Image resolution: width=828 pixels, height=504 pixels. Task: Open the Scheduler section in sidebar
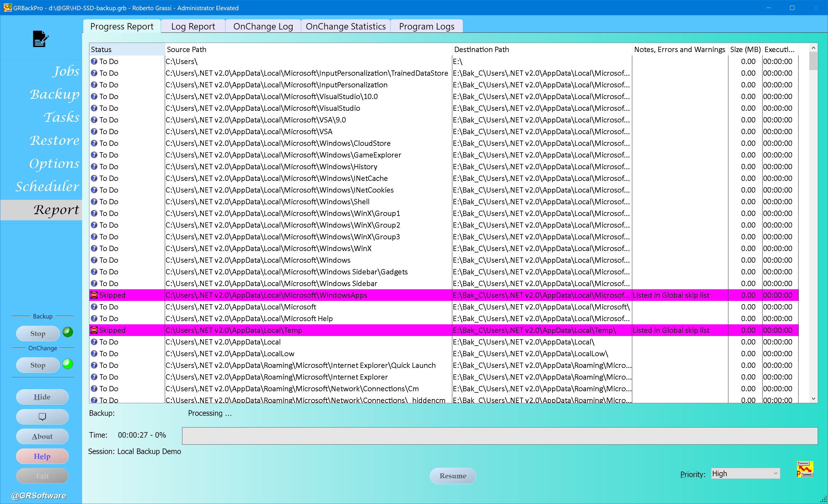[47, 186]
